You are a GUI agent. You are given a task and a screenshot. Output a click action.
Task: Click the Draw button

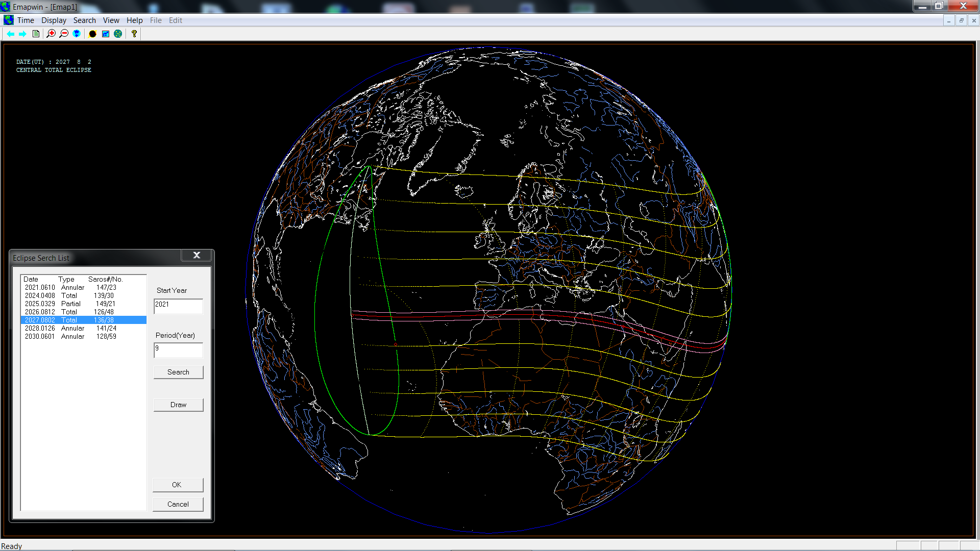tap(178, 405)
